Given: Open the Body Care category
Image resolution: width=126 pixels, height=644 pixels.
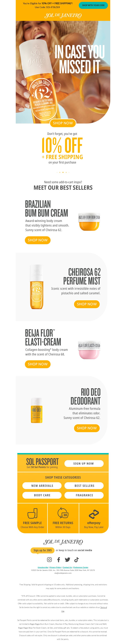Looking at the screenshot, I should click(x=42, y=495).
